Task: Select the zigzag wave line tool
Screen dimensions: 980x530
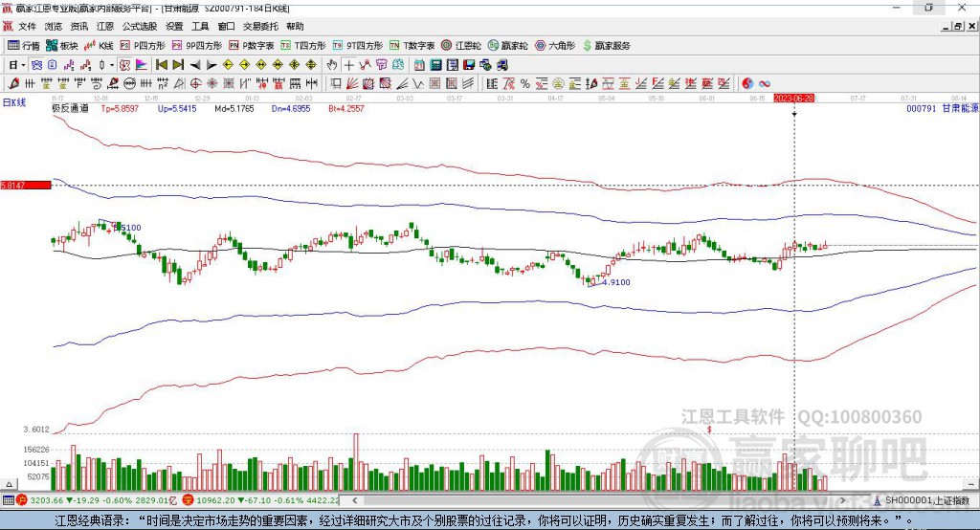Action: tap(417, 84)
